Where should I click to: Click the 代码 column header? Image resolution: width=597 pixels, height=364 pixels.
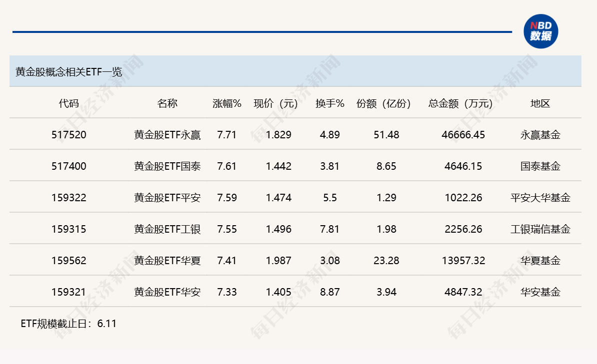click(x=69, y=103)
